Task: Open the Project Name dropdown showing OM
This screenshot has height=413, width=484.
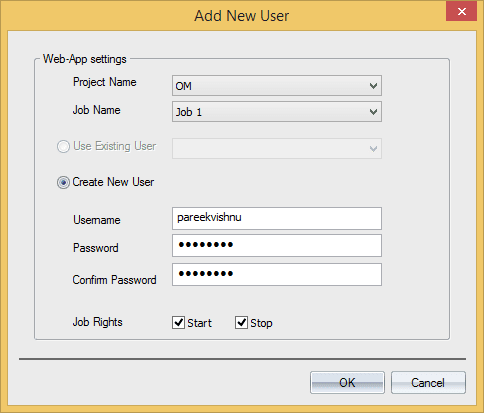Action: 277,86
